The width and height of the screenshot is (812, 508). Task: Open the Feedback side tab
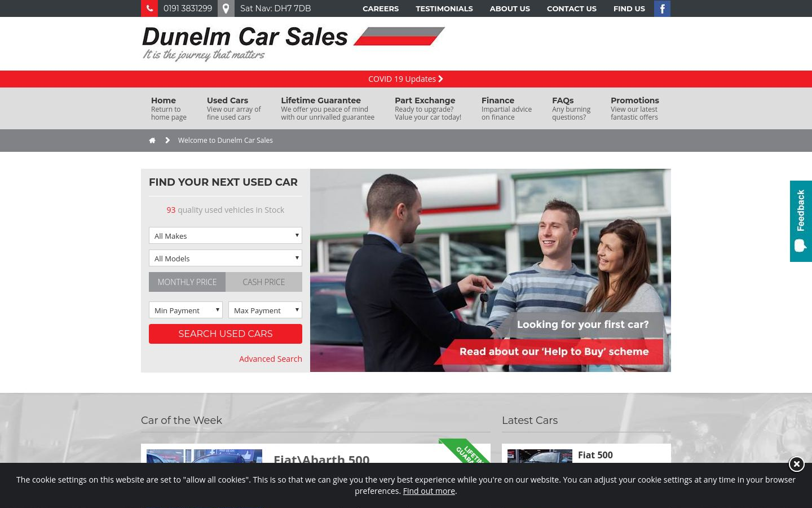pos(801,221)
